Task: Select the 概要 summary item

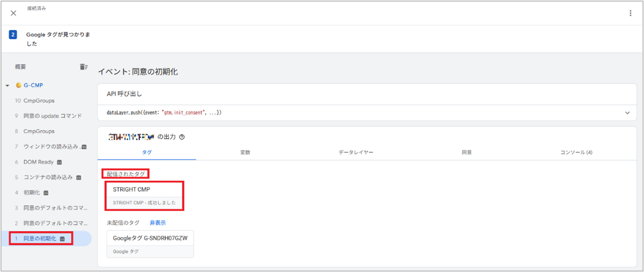Action: tap(20, 67)
